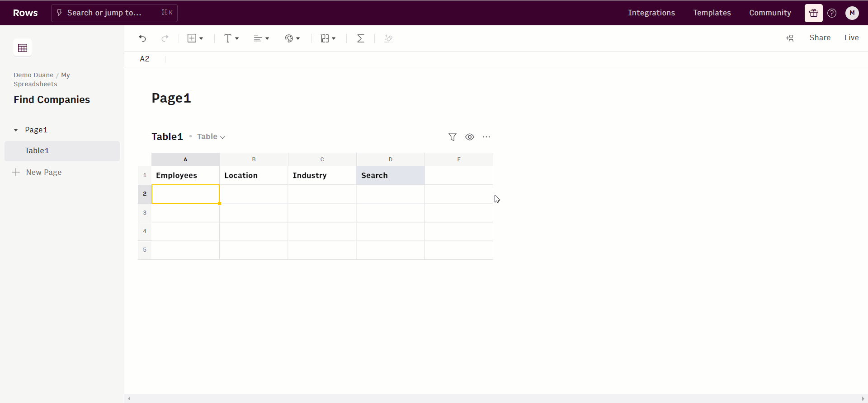Open the text alignment dropdown
The height and width of the screenshot is (403, 868).
click(x=261, y=38)
